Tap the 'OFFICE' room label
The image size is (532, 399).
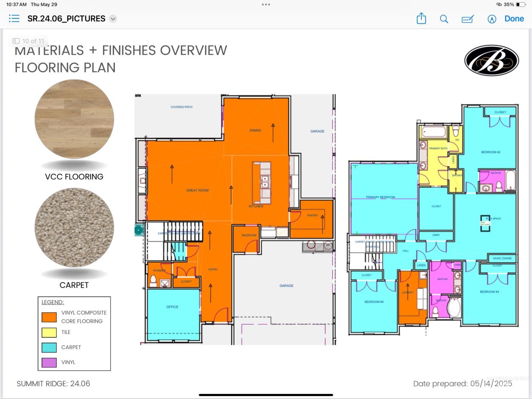click(x=172, y=307)
